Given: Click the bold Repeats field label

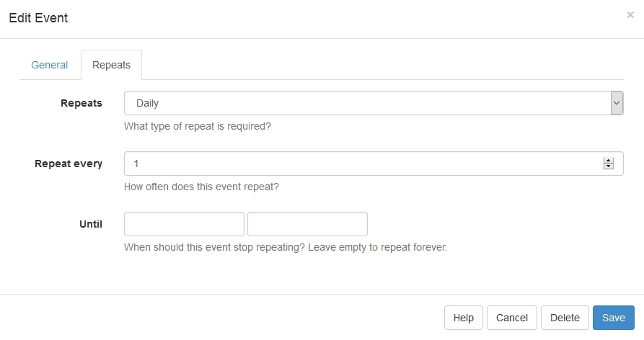Looking at the screenshot, I should coord(81,103).
